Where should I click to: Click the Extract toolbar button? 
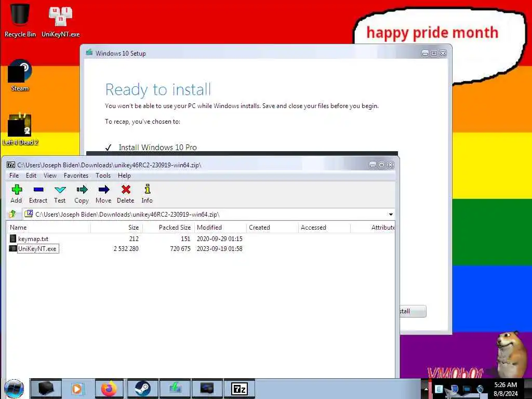point(38,194)
